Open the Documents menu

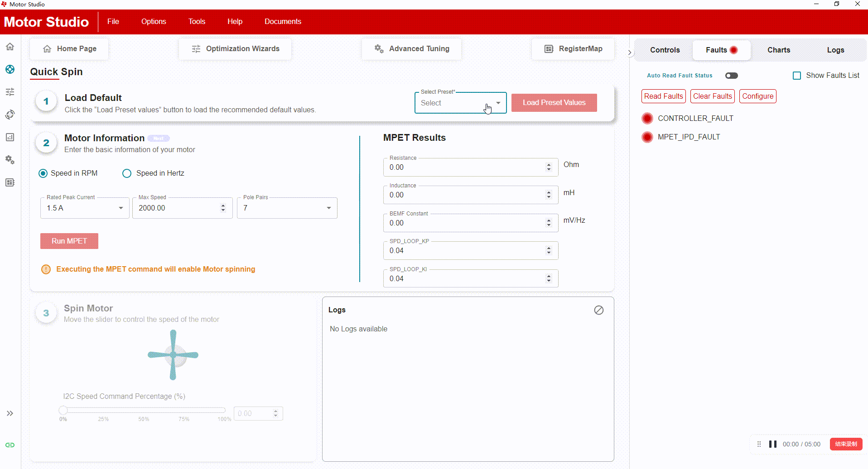pos(283,22)
